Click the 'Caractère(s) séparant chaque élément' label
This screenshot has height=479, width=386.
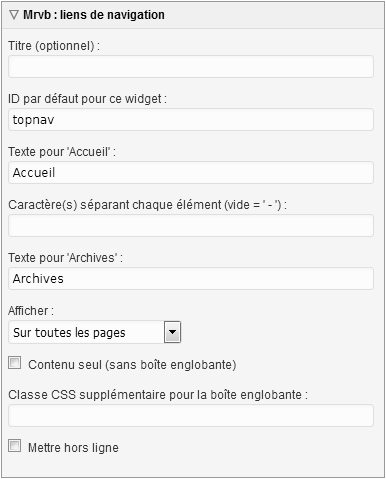[x=147, y=205]
